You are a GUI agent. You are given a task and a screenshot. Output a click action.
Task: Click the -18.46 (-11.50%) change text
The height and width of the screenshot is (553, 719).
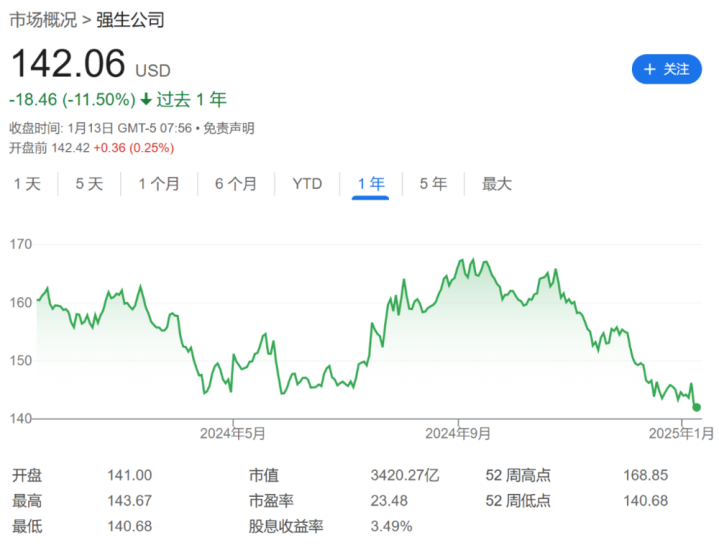72,100
